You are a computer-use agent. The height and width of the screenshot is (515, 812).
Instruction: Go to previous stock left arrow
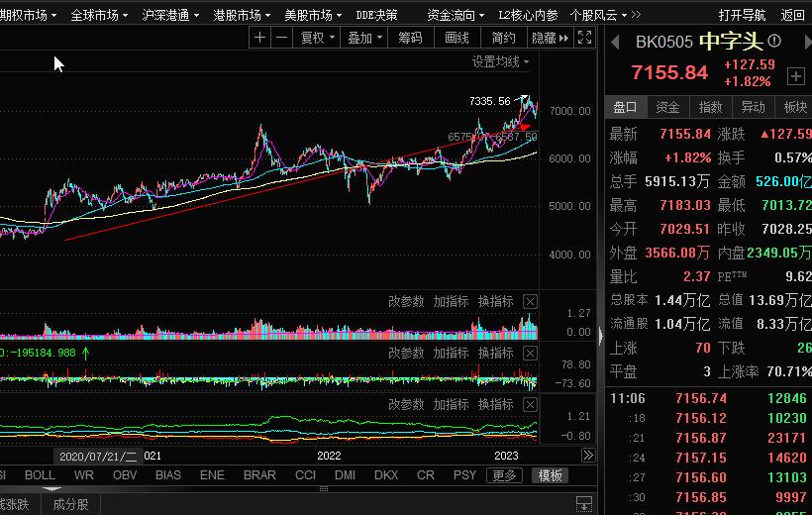[x=615, y=42]
